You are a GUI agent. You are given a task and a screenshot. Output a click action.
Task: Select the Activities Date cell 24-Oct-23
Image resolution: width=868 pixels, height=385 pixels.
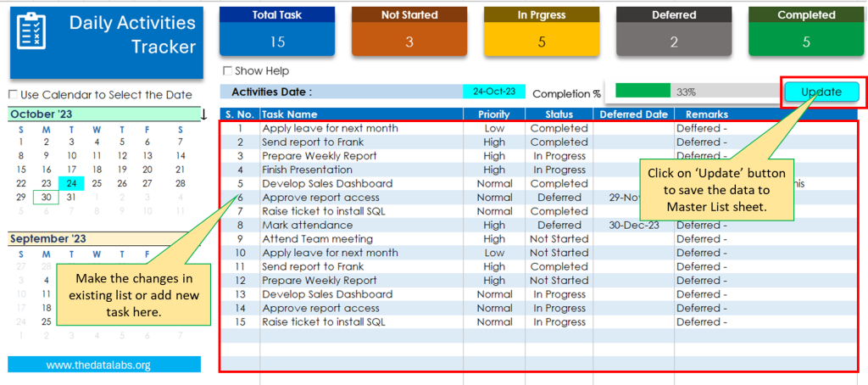[x=494, y=92]
